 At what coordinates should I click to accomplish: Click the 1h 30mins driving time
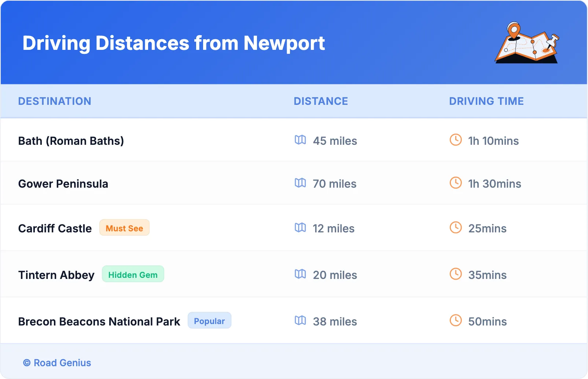coord(495,184)
